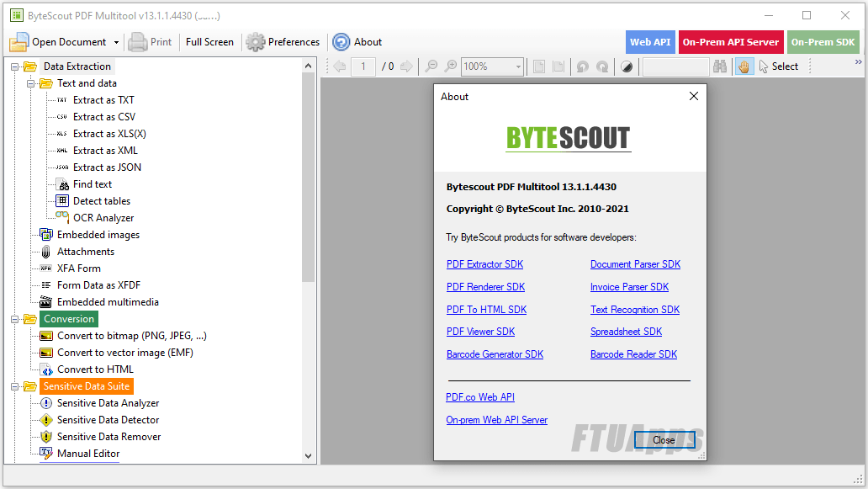
Task: Select Convert to HTML
Action: click(x=95, y=369)
